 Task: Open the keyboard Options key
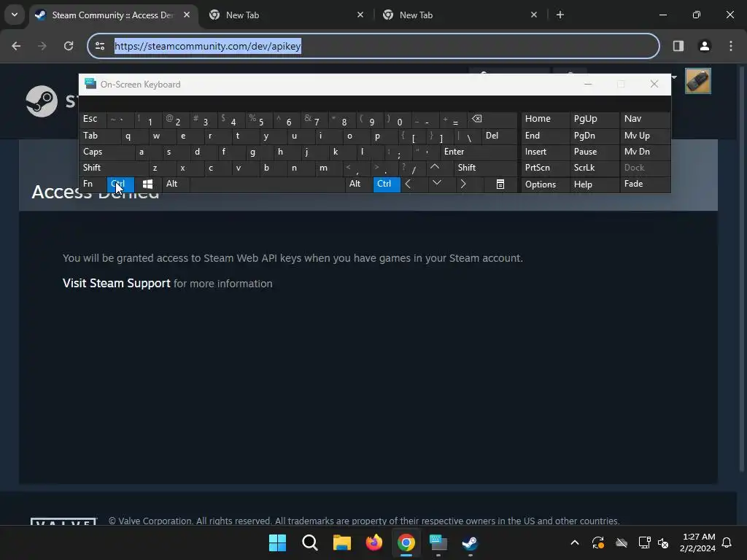point(545,184)
